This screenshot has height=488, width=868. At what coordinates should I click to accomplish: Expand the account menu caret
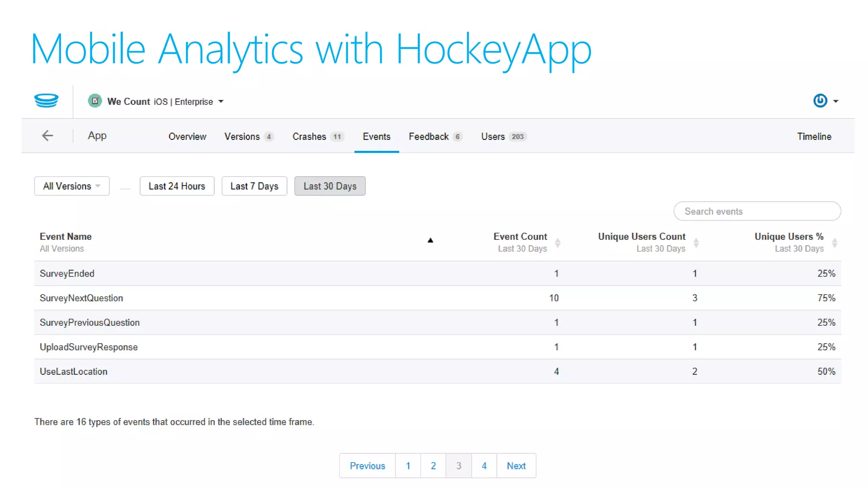pyautogui.click(x=836, y=101)
